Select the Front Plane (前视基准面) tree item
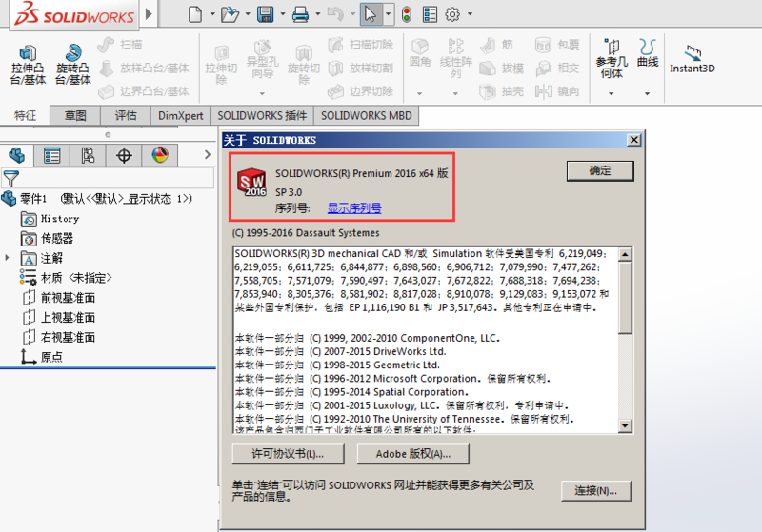The height and width of the screenshot is (532, 762). pos(59,298)
